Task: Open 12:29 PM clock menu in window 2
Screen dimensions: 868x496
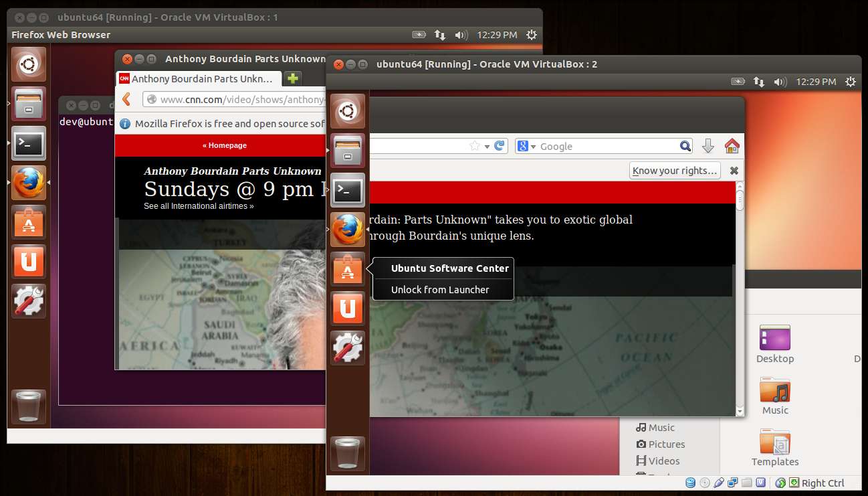Action: pos(816,82)
